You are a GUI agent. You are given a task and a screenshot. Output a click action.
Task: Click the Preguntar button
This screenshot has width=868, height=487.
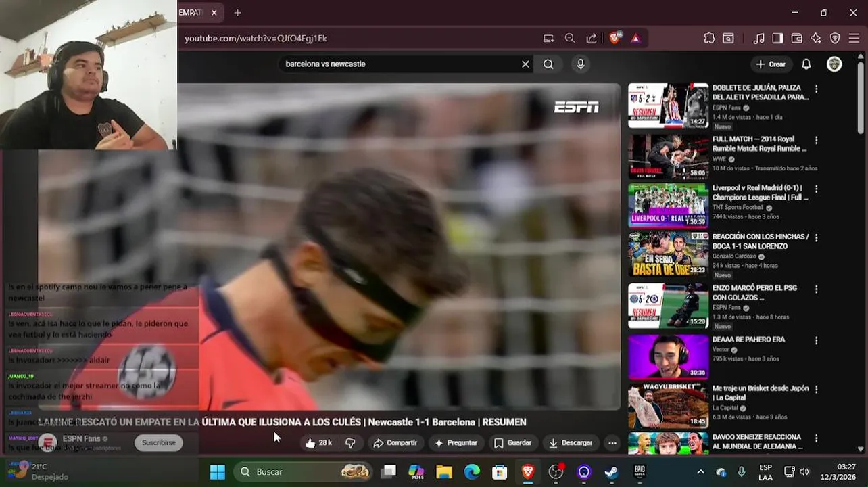(456, 443)
